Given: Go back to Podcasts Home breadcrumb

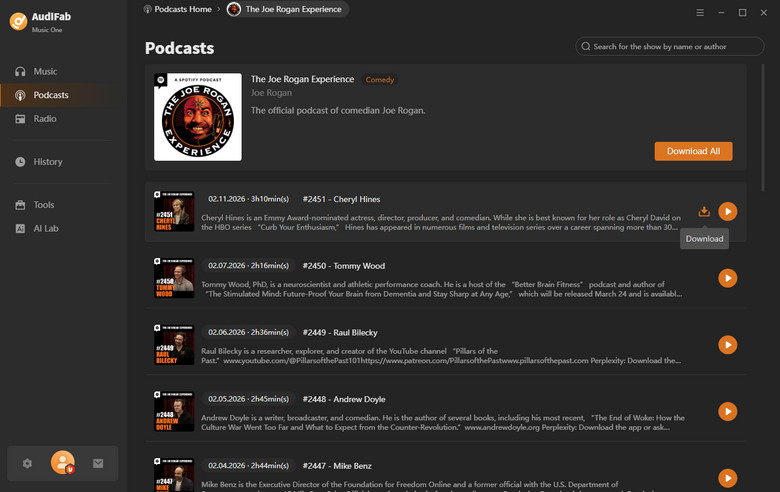Looking at the screenshot, I should (178, 9).
